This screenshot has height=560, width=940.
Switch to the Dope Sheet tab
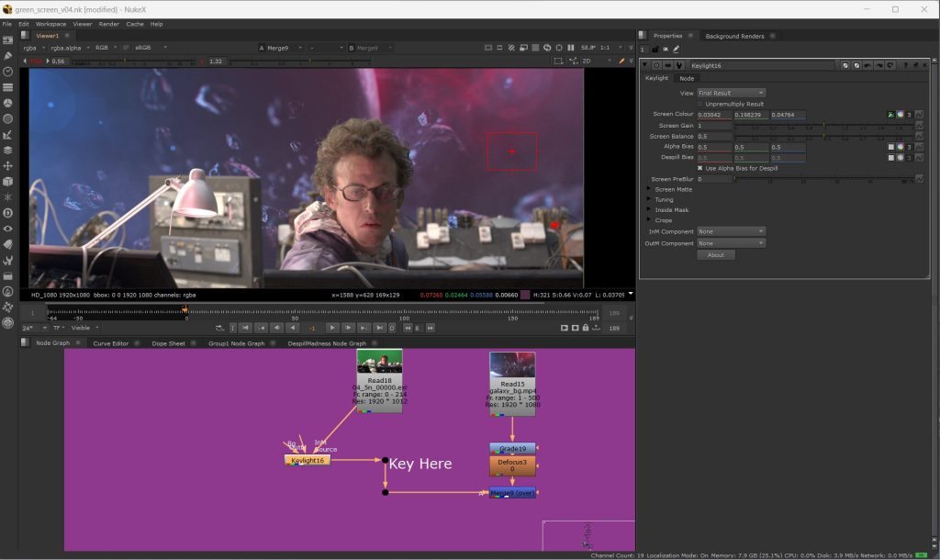click(x=169, y=343)
